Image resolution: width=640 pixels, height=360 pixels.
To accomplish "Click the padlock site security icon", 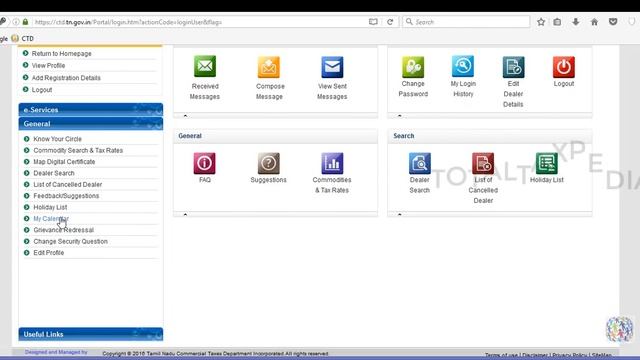I will tap(25, 22).
